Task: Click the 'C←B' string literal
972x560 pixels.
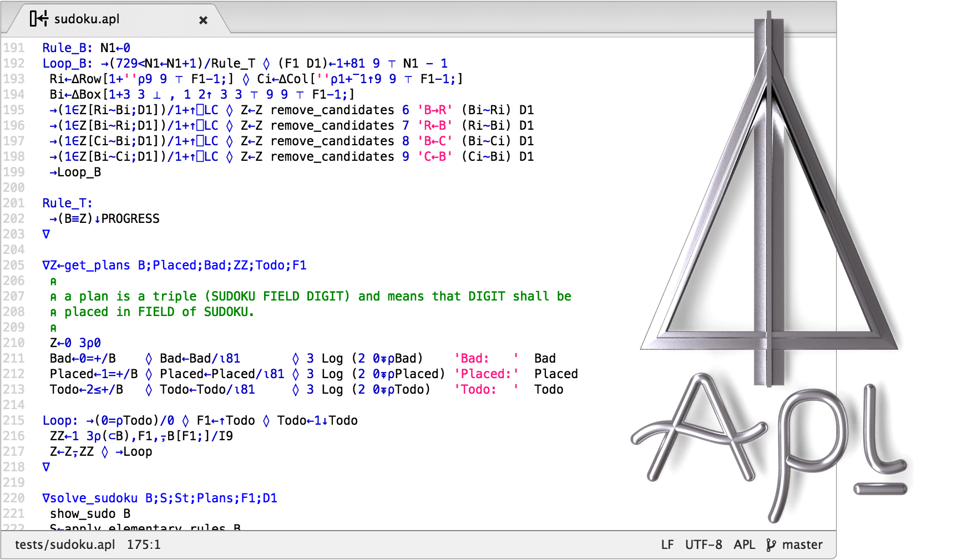Action: [435, 156]
